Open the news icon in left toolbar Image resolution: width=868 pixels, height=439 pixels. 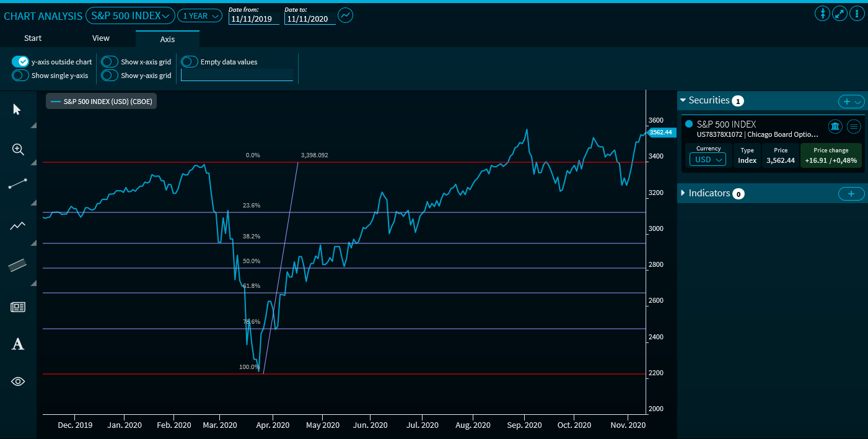18,307
